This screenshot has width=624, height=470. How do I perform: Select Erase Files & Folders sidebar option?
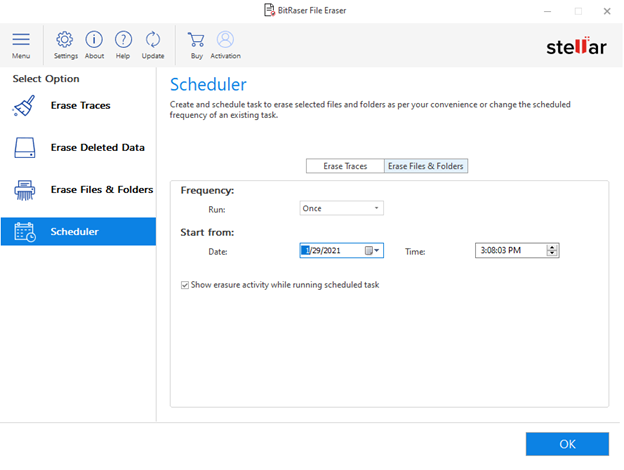point(78,190)
